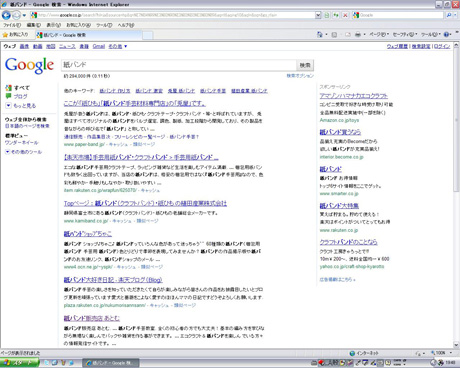Click the Google logo
This screenshot has height=368, width=460.
point(29,65)
